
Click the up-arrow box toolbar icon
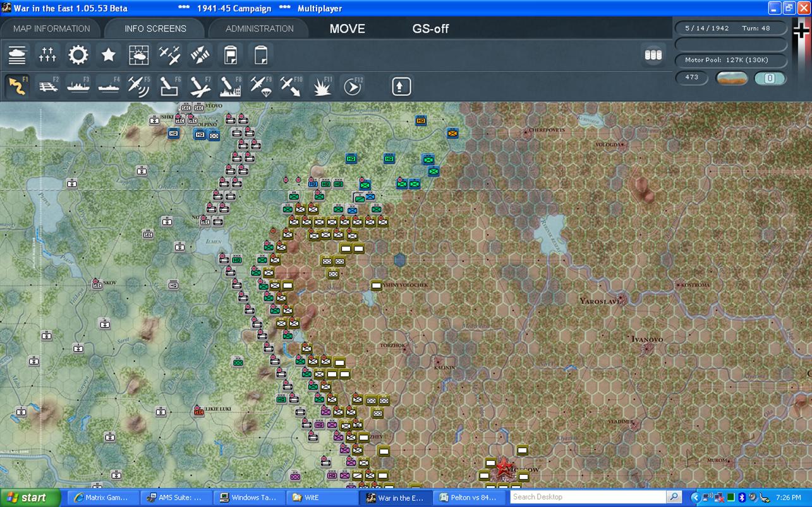(x=401, y=86)
